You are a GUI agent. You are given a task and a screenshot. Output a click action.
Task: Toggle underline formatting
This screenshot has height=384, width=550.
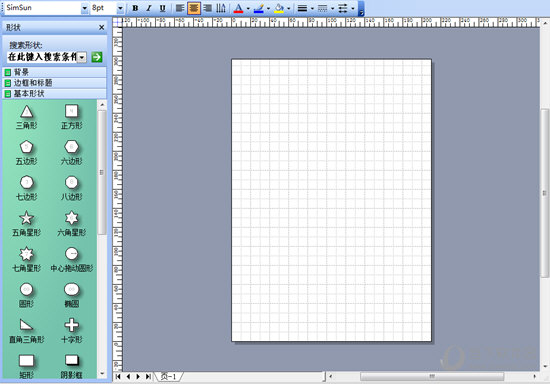click(x=162, y=8)
